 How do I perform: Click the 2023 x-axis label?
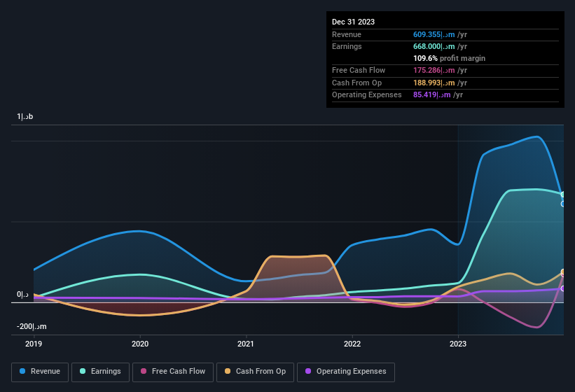pyautogui.click(x=458, y=344)
